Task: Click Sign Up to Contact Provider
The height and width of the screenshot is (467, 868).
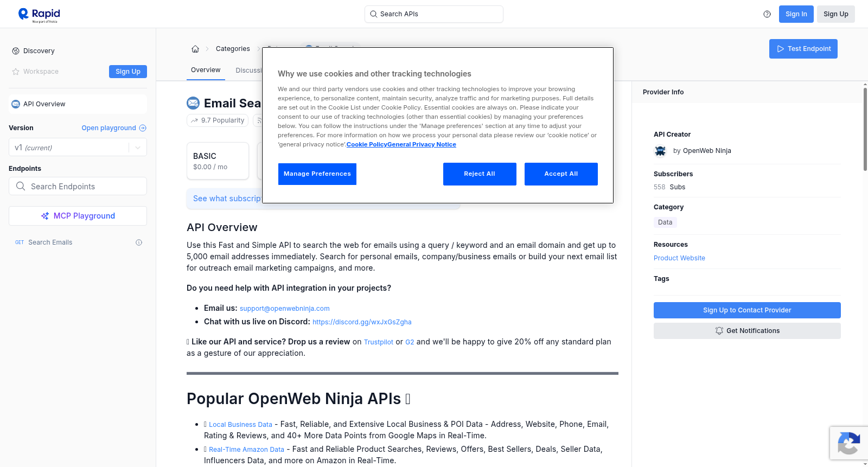Action: [x=747, y=310]
